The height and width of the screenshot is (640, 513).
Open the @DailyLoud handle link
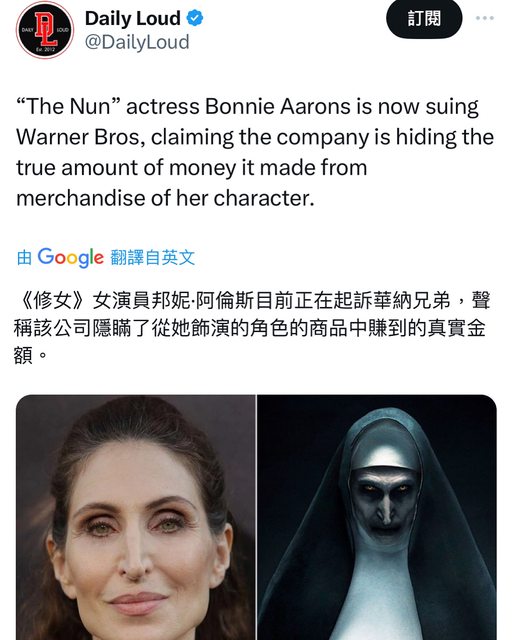point(137,42)
